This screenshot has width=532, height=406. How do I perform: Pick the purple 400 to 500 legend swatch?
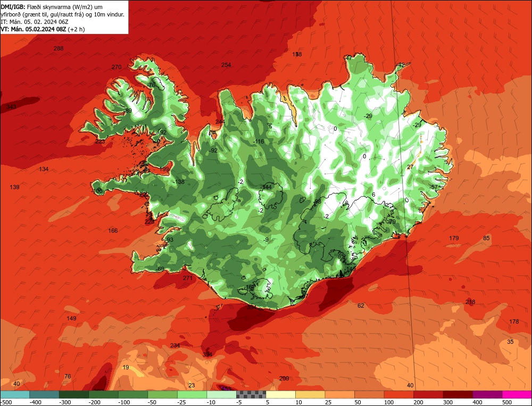click(487, 394)
